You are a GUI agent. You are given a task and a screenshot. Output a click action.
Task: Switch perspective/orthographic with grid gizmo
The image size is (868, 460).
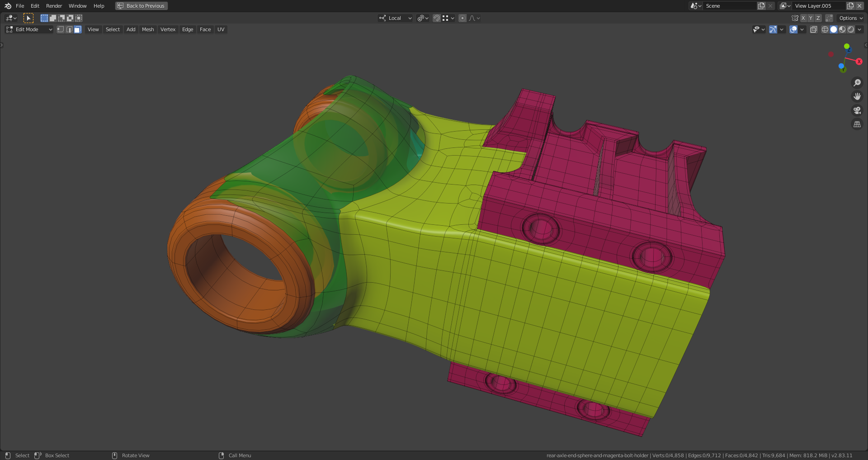[857, 124]
